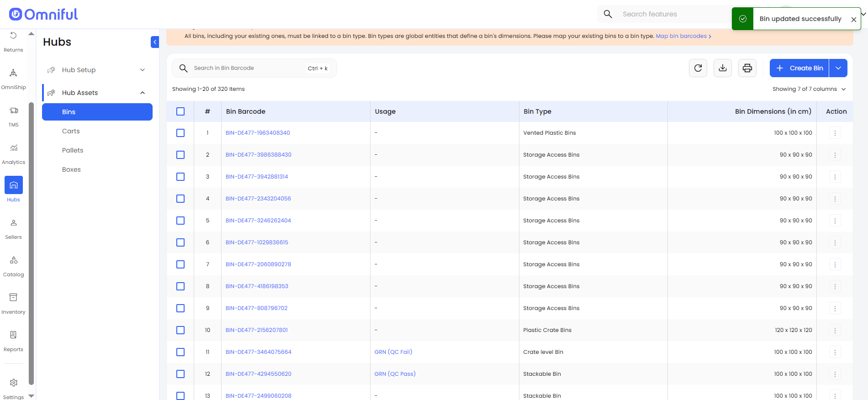
Task: Collapse the Hub Assets section
Action: [x=97, y=93]
